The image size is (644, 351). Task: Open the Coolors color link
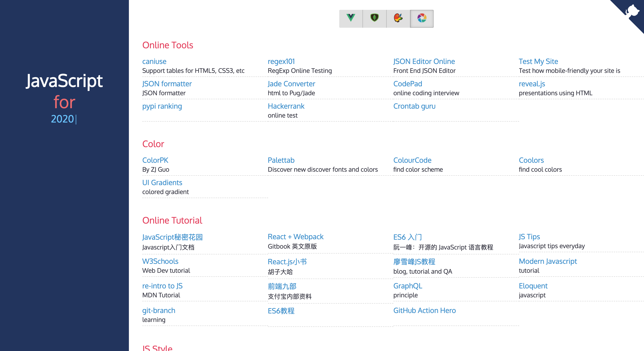pyautogui.click(x=531, y=160)
